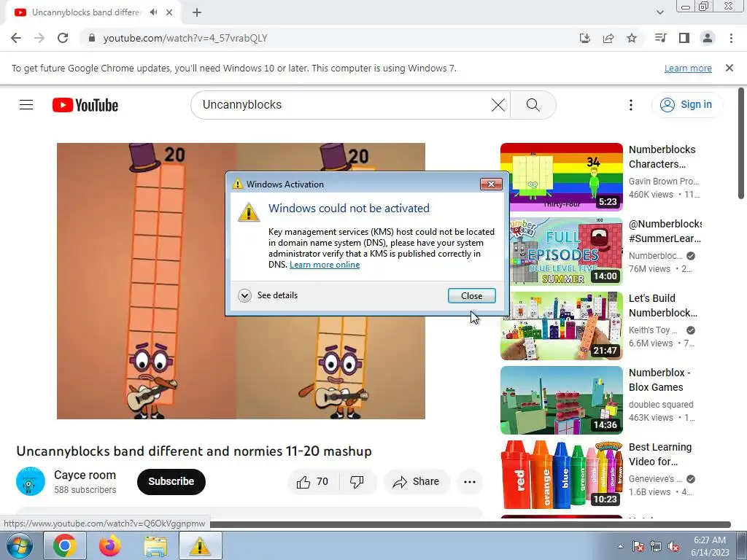Viewport: 747px width, 560px height.
Task: Click the Sign in button
Action: (686, 105)
